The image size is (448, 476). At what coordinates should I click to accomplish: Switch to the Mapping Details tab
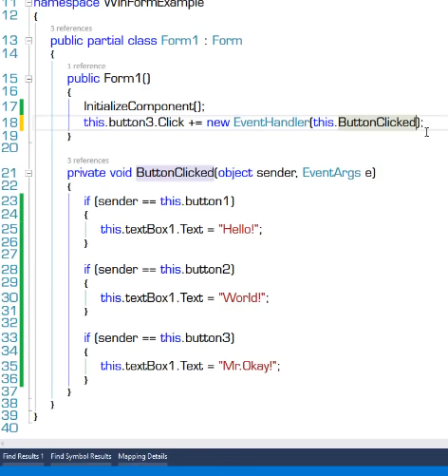tap(142, 456)
